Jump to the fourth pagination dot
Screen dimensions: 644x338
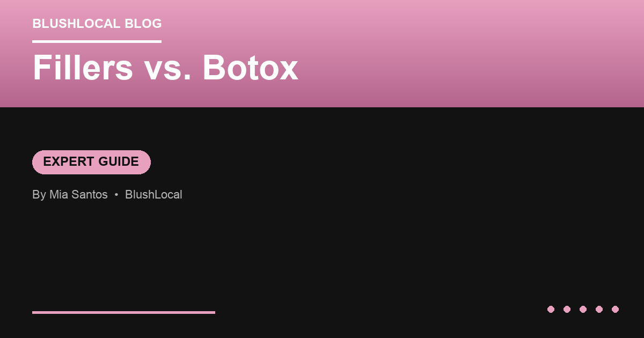coord(599,309)
